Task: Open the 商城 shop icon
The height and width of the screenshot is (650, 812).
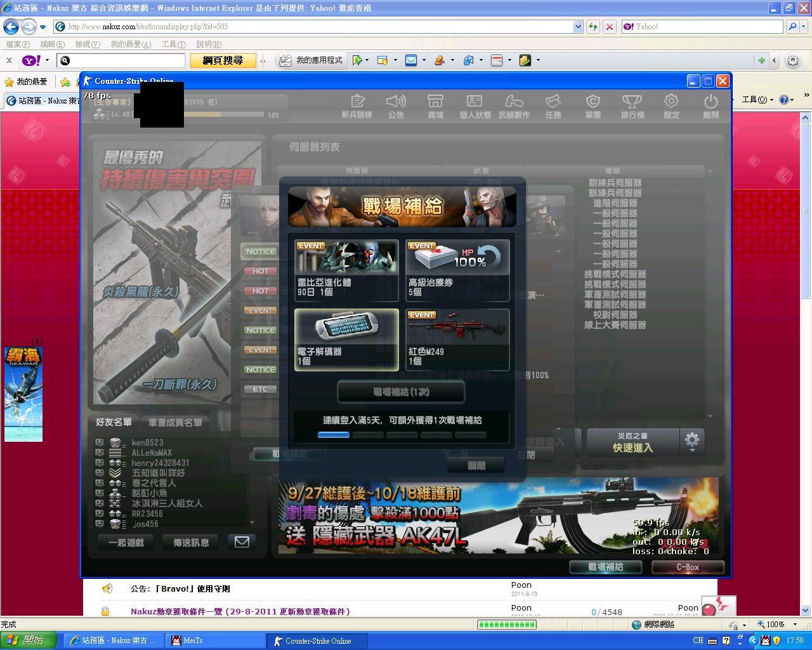Action: (435, 106)
